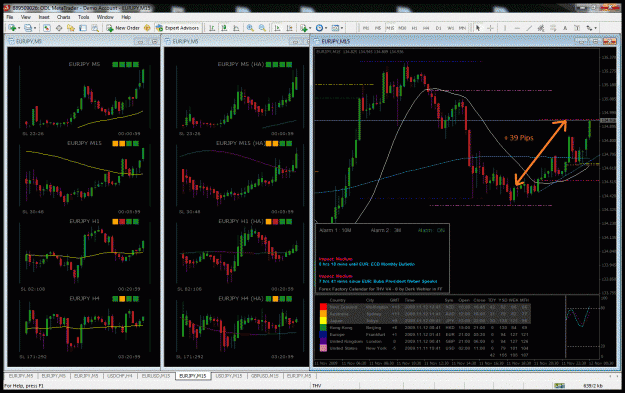
Task: Switch timeframe to M1
Action: pyautogui.click(x=366, y=28)
